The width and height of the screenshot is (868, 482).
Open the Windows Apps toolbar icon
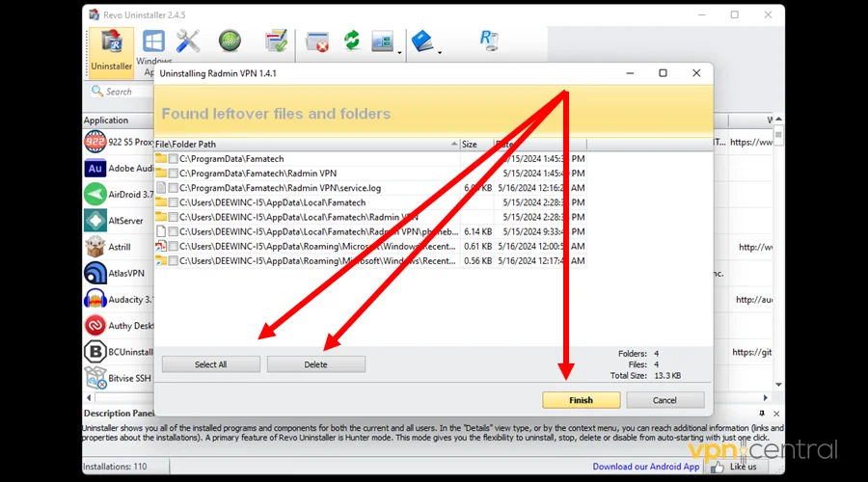(153, 41)
